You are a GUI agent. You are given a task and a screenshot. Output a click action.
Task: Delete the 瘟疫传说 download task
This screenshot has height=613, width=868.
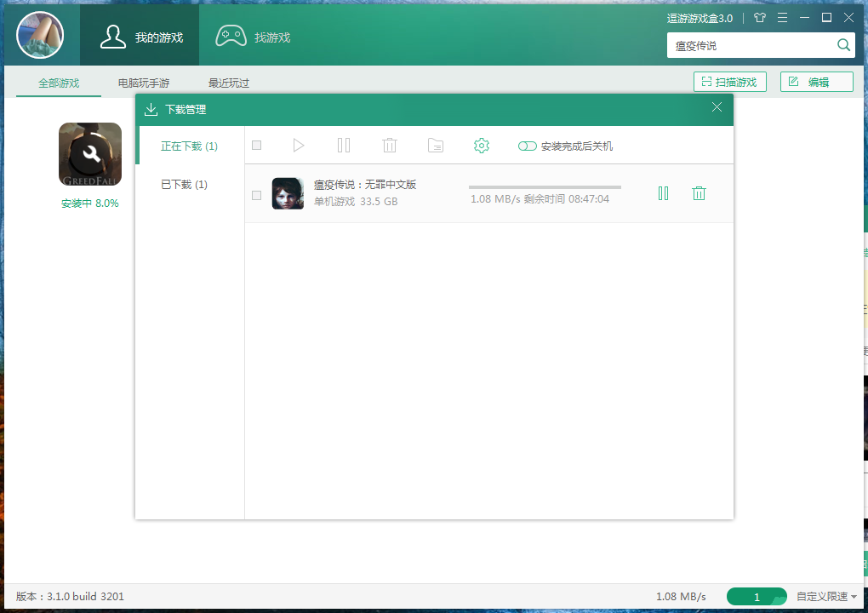click(x=700, y=193)
